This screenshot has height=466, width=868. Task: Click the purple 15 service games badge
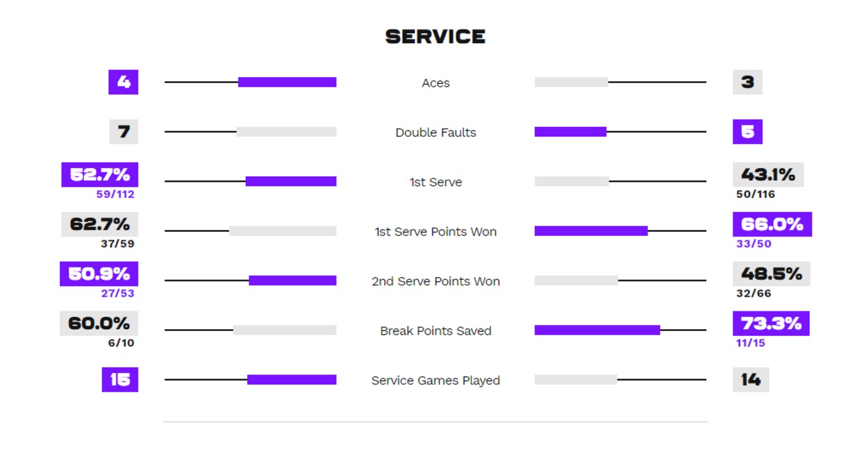pos(120,380)
